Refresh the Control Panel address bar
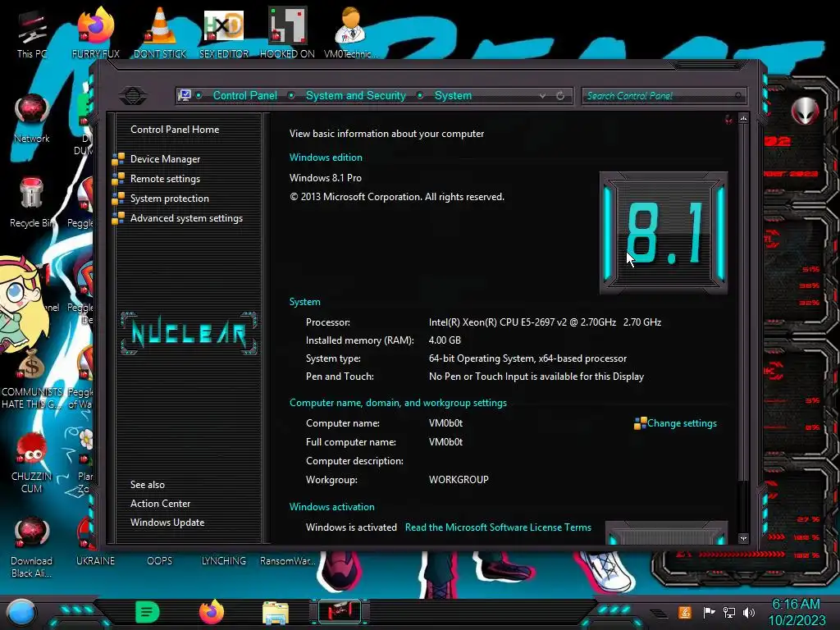The width and height of the screenshot is (840, 630). click(x=560, y=96)
